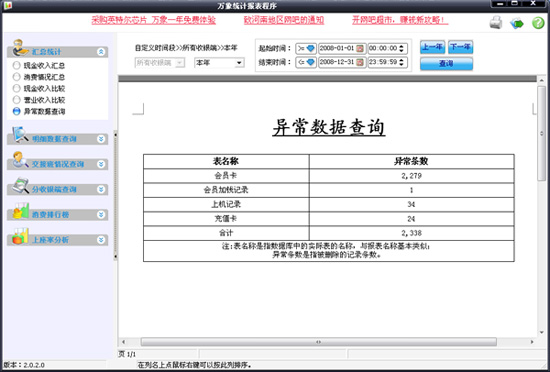Click the 下一年 button
The width and height of the screenshot is (550, 372).
(x=460, y=47)
